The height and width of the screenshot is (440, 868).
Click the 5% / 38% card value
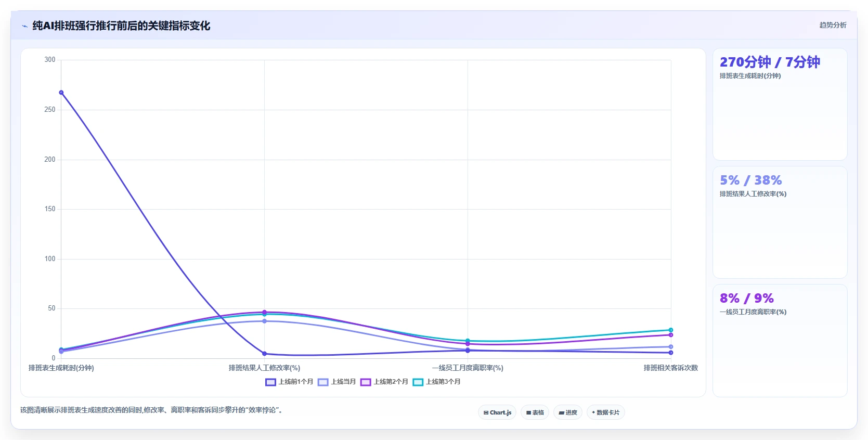pos(750,180)
